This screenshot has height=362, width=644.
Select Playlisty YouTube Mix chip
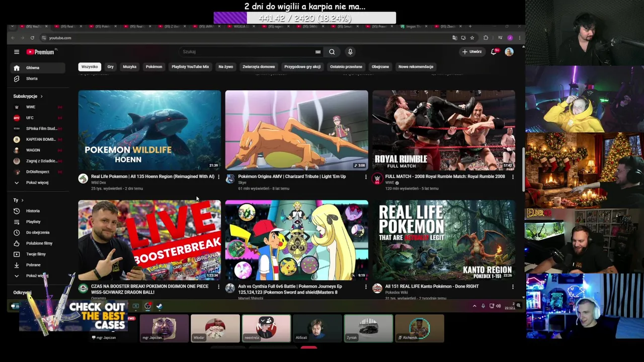pyautogui.click(x=190, y=67)
